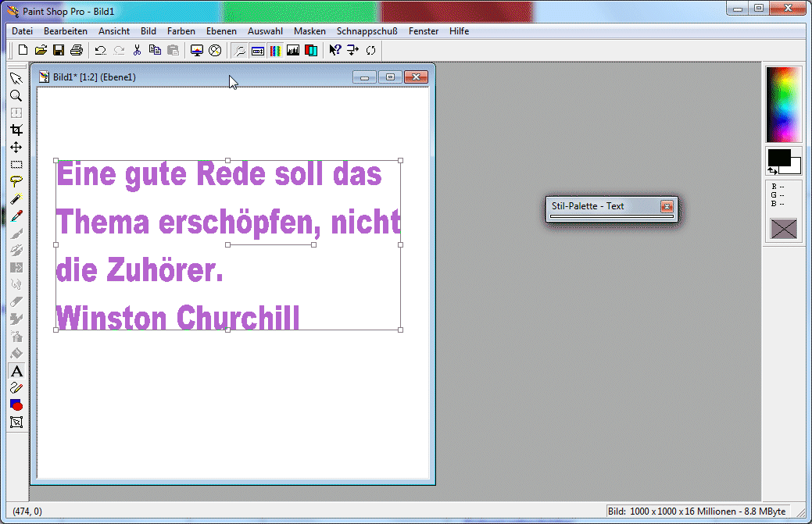Start the full screen preview monitor icon
This screenshot has height=524, width=812.
(197, 50)
